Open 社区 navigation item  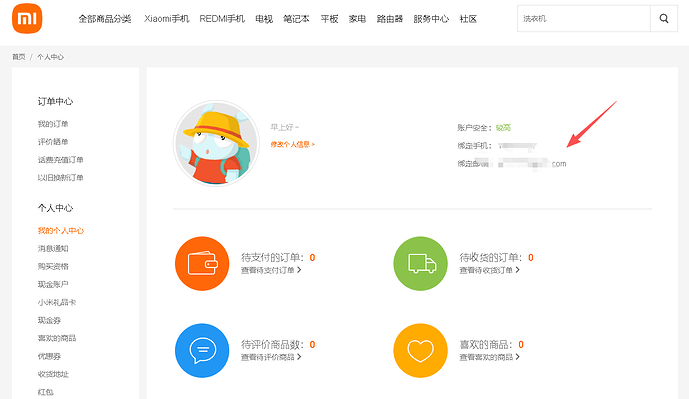click(x=468, y=19)
